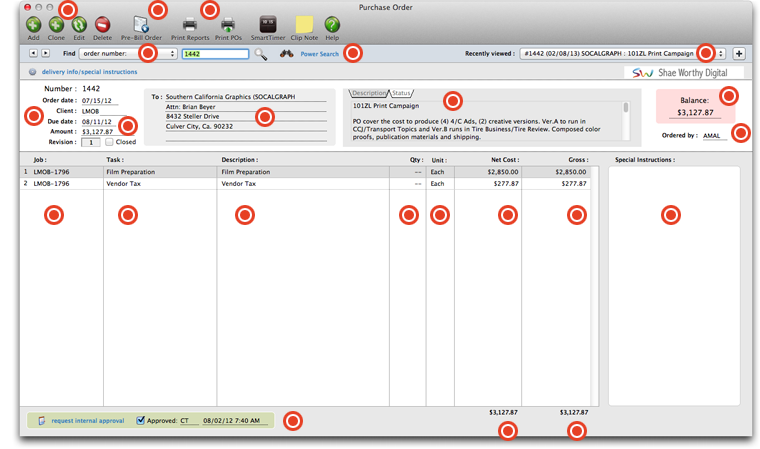The width and height of the screenshot is (760, 449).
Task: Launch the SmartTimer
Action: [x=267, y=24]
